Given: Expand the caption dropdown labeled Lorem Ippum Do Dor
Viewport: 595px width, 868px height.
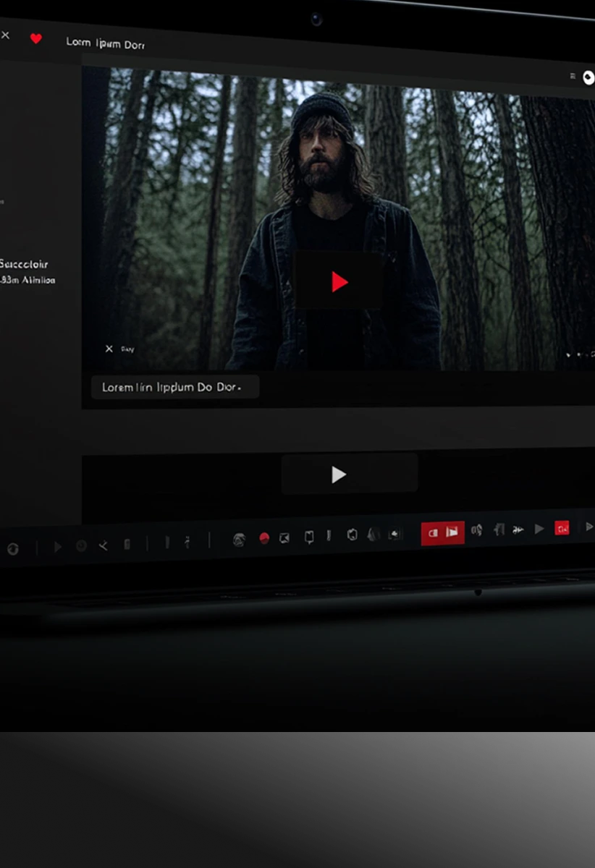Looking at the screenshot, I should pyautogui.click(x=174, y=387).
